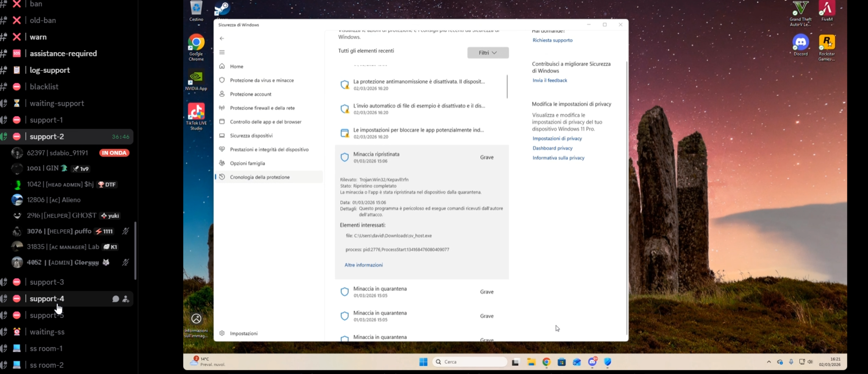Viewport: 868px width, 374px height.
Task: Select Grand Theft Auto V desktop icon
Action: 800,13
